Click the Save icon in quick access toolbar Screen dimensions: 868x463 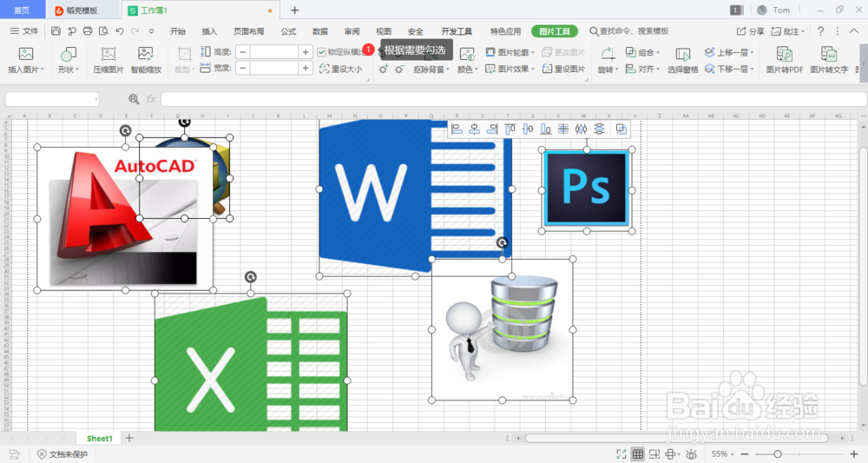(x=56, y=31)
